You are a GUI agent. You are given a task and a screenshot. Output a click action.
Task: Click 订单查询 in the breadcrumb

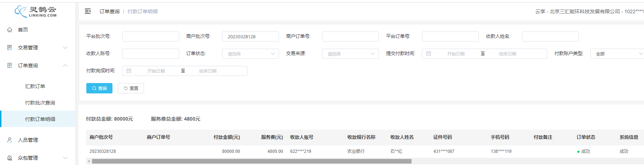[109, 11]
